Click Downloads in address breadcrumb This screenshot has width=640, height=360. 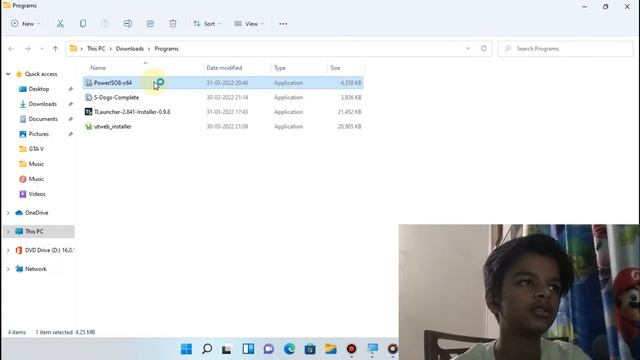(130, 49)
